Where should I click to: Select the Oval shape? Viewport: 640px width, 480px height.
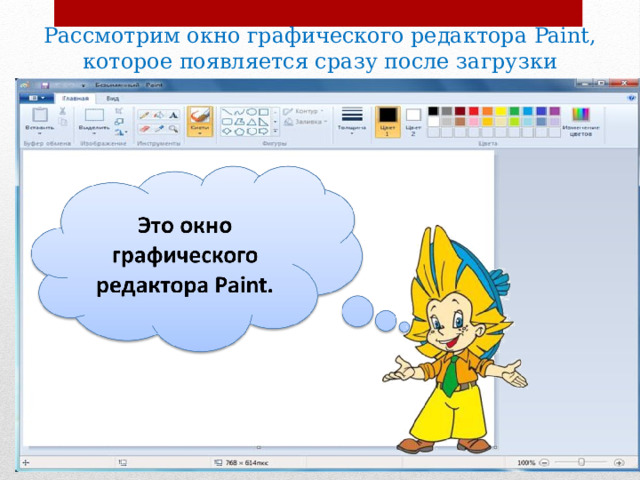point(252,112)
